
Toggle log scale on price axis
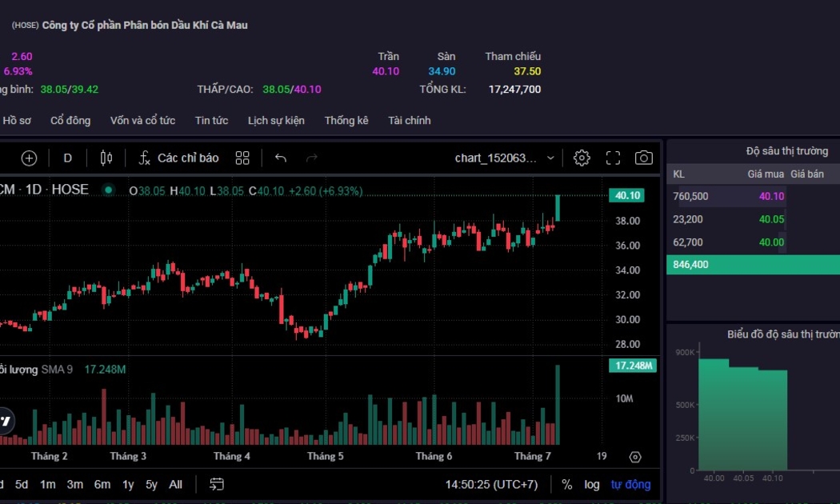point(591,484)
